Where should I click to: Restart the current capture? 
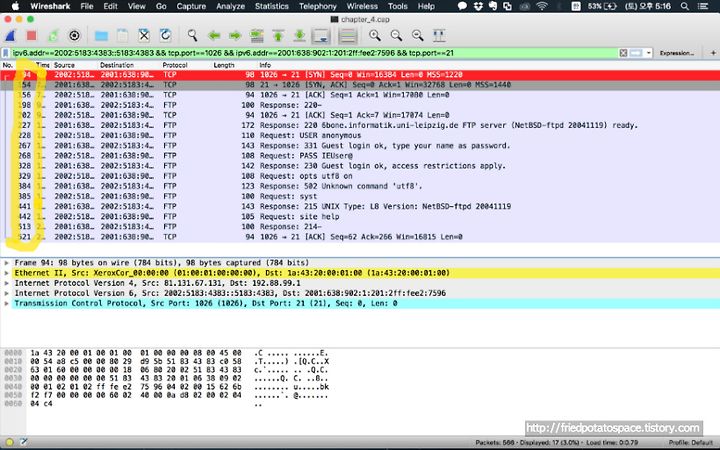tap(53, 35)
